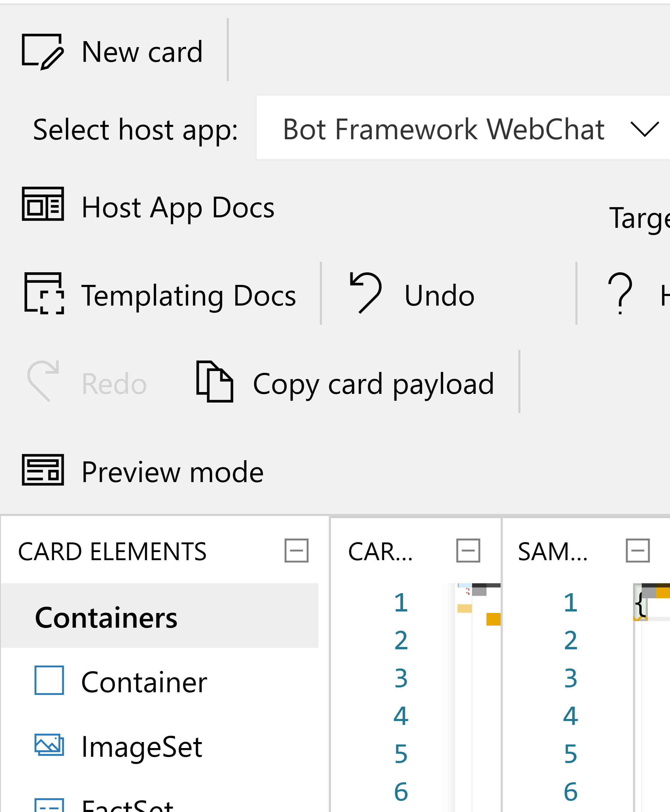Viewport: 670px width, 812px height.
Task: Select the Container element icon
Action: (x=49, y=680)
